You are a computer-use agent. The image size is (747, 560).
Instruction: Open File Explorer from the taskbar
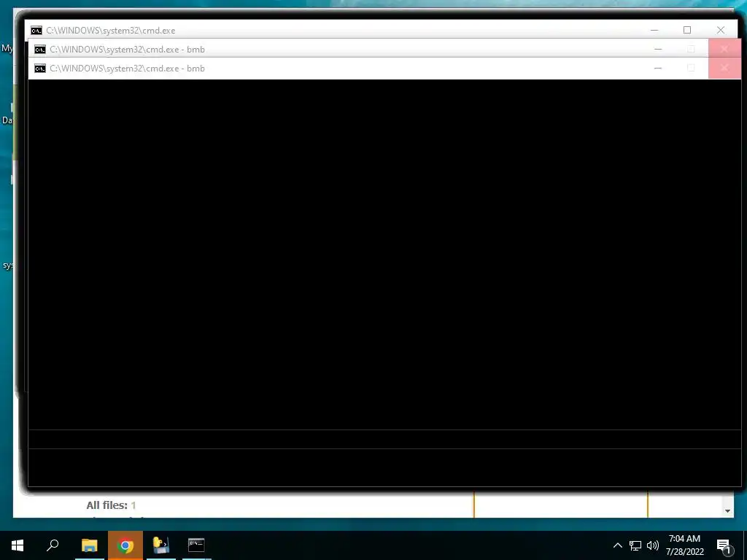click(x=89, y=545)
